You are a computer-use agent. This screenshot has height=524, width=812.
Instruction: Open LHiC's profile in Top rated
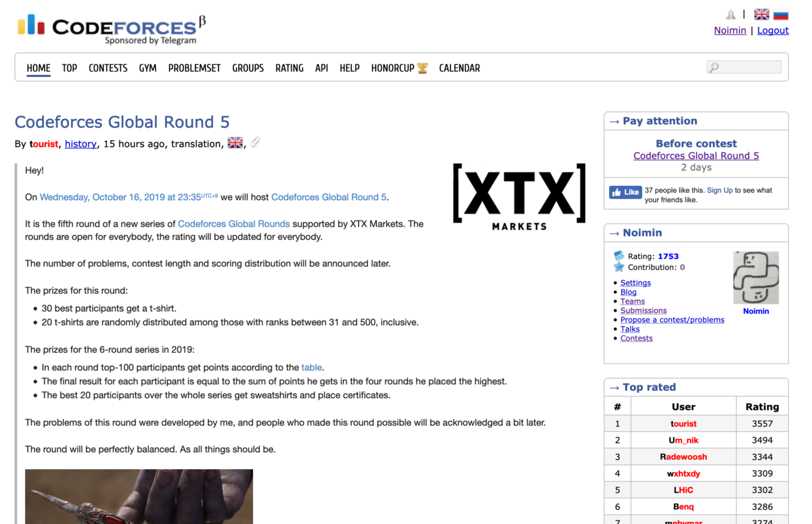tap(683, 490)
